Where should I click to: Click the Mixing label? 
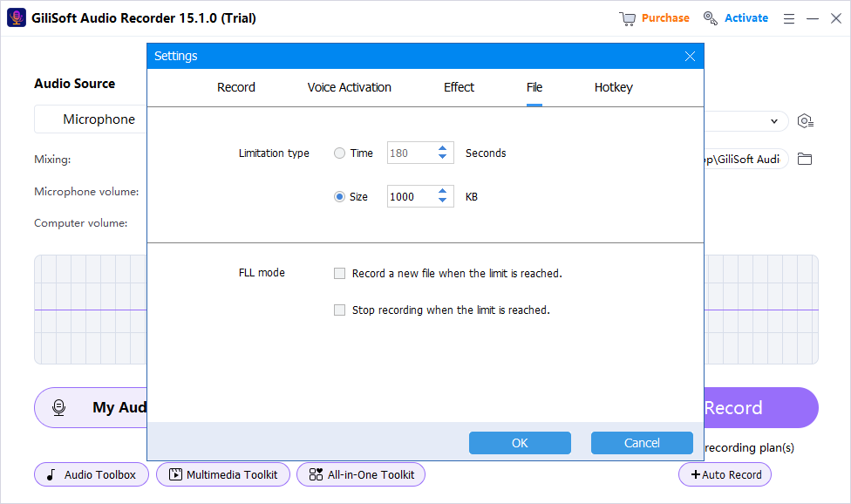pos(52,160)
